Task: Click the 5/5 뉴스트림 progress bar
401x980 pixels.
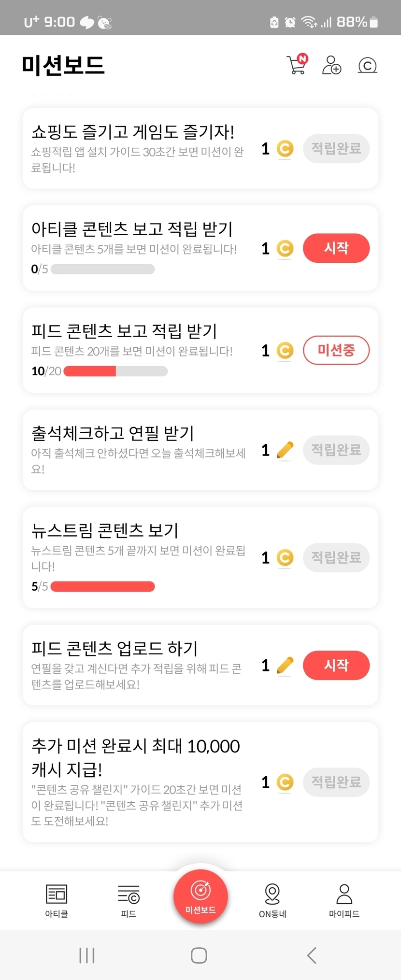Action: pos(102,586)
